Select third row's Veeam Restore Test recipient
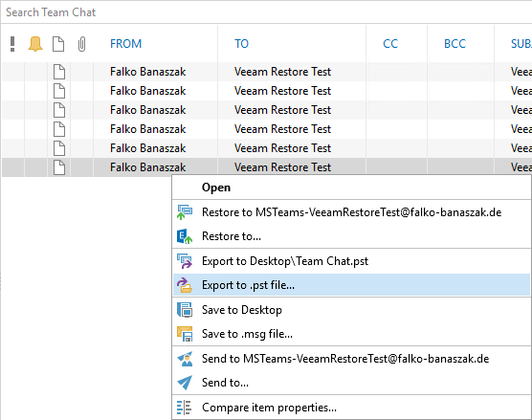This screenshot has height=420, width=532. (x=282, y=110)
